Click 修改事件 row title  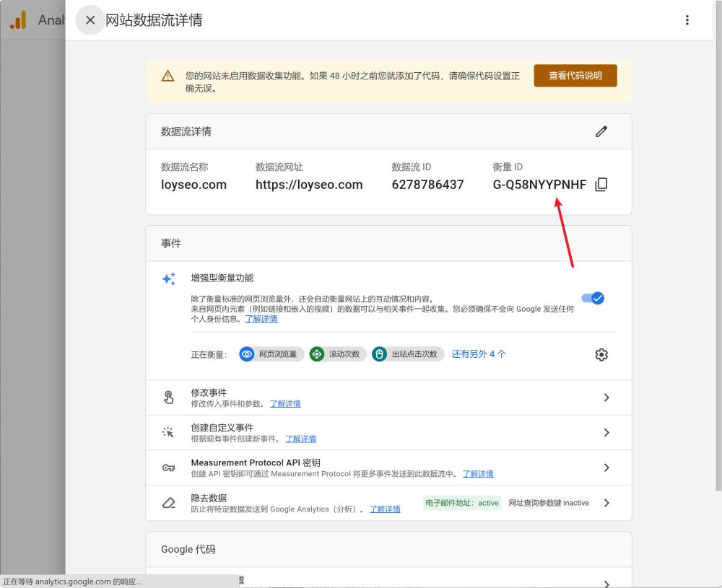[x=209, y=392]
